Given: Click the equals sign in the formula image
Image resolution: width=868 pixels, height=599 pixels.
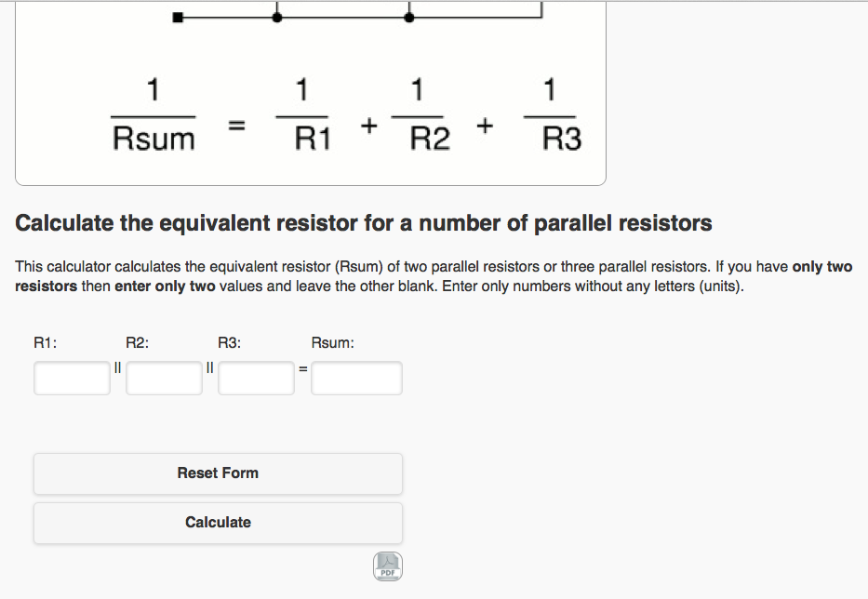Looking at the screenshot, I should [x=237, y=124].
